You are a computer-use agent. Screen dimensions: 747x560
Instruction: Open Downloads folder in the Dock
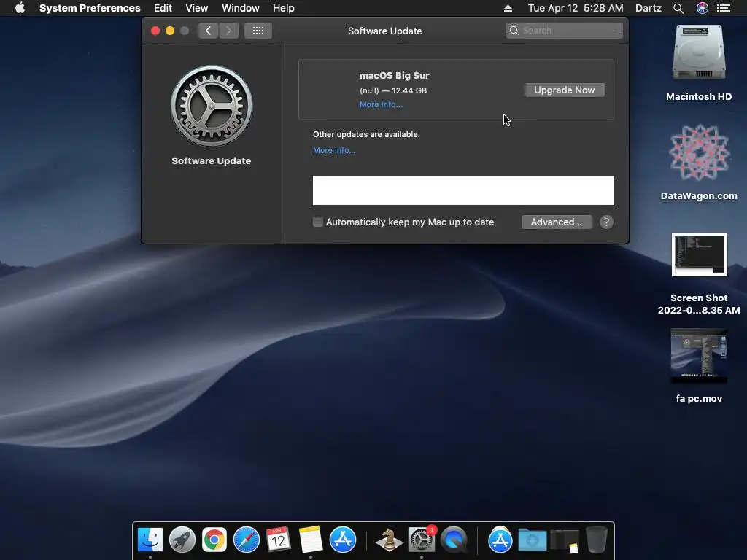532,540
